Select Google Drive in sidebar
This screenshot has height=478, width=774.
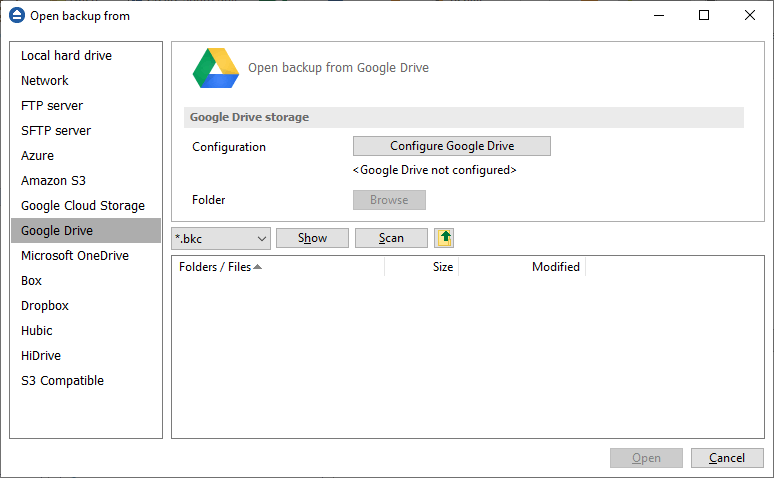[x=86, y=231]
